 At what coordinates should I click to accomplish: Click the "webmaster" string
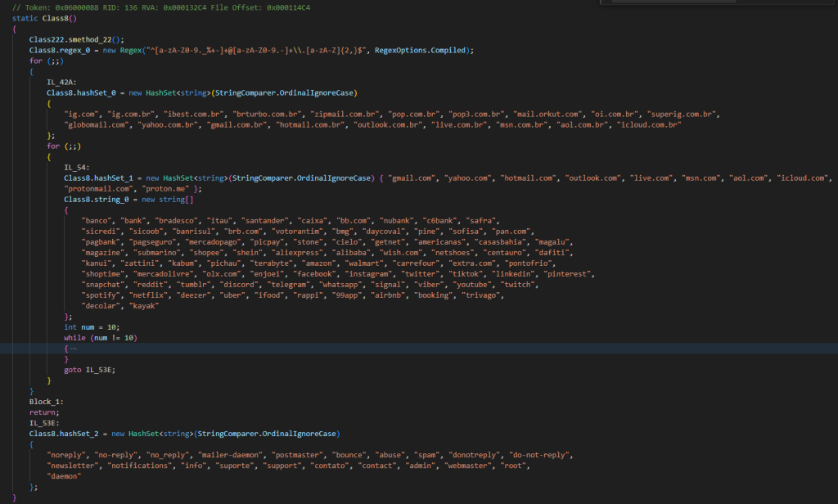click(468, 466)
